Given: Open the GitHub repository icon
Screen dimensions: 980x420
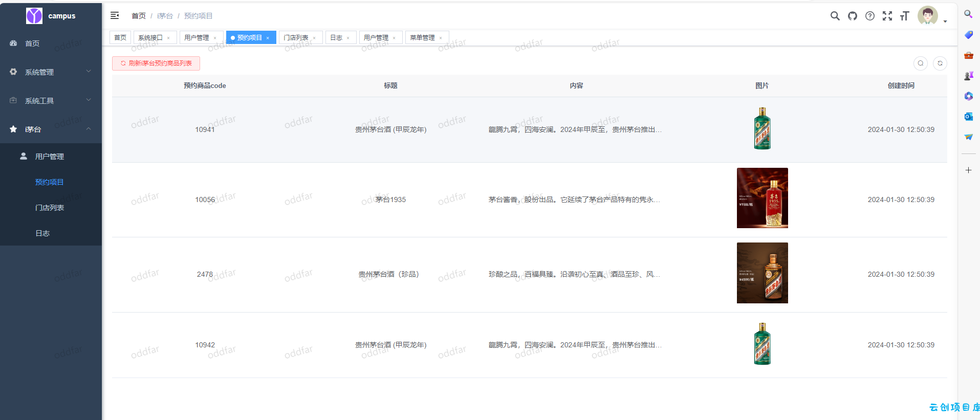Looking at the screenshot, I should point(852,16).
